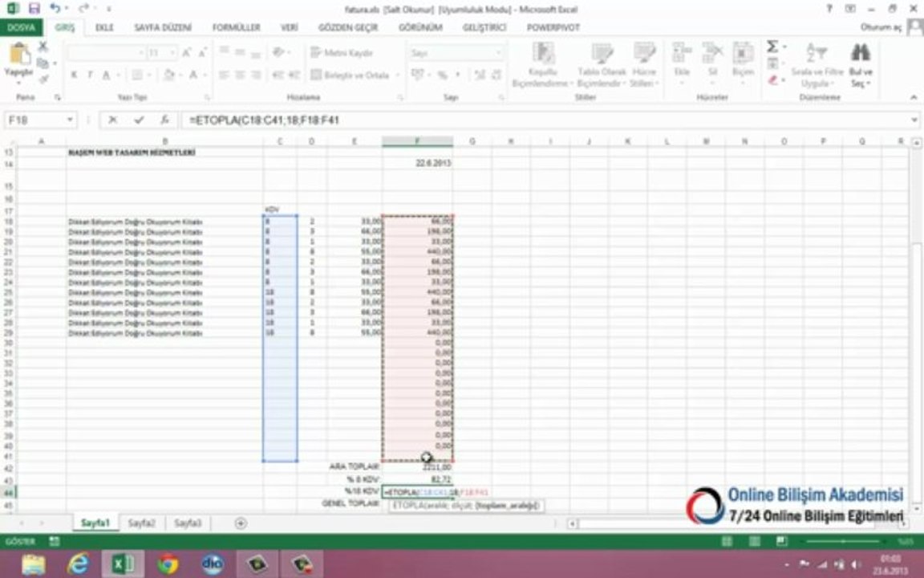Align text left in cell
This screenshot has width=924, height=578.
[x=224, y=75]
